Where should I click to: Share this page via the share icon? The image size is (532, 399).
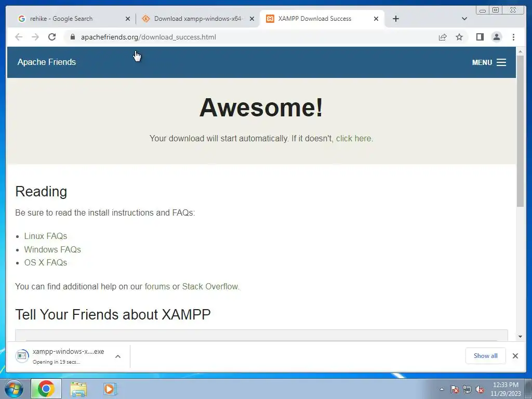coord(443,37)
